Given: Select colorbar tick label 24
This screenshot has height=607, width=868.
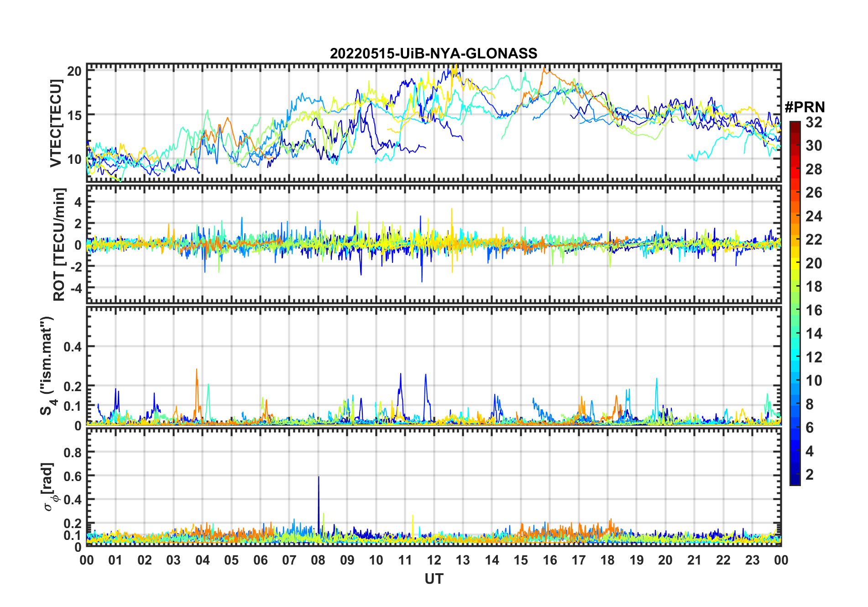Looking at the screenshot, I should [814, 216].
